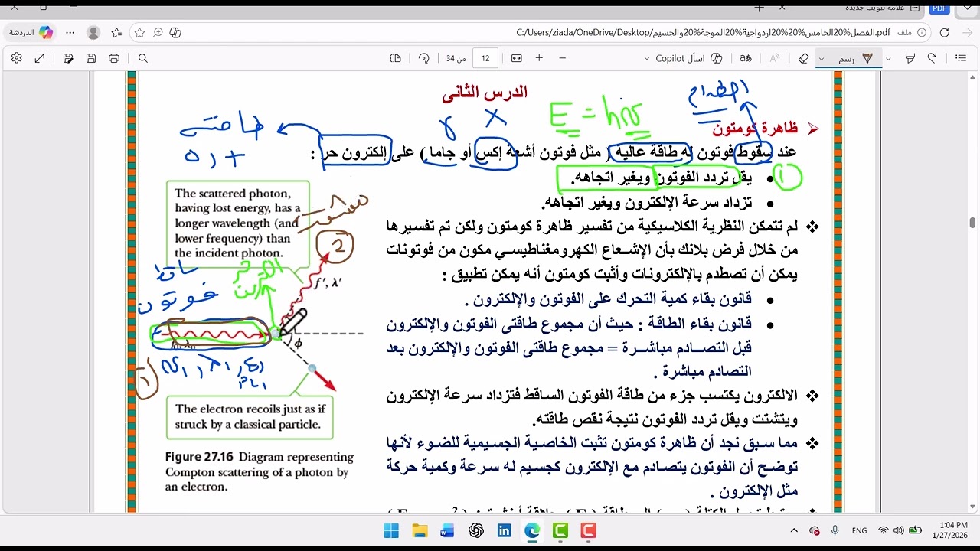Switch to the PDF tab
The image size is (980, 551).
[x=939, y=8]
